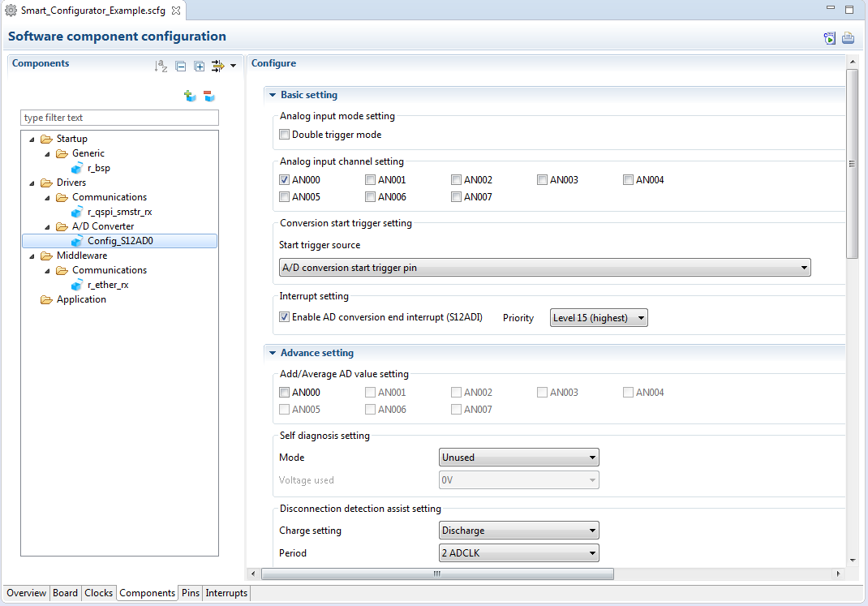Click the Generate Report printer icon
Image resolution: width=868 pixels, height=606 pixels.
(849, 37)
